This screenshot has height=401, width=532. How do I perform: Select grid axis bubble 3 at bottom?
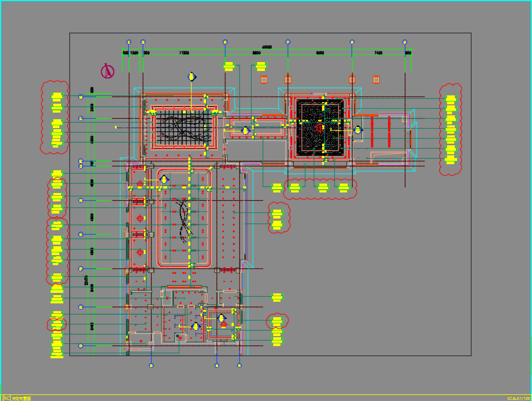click(151, 366)
